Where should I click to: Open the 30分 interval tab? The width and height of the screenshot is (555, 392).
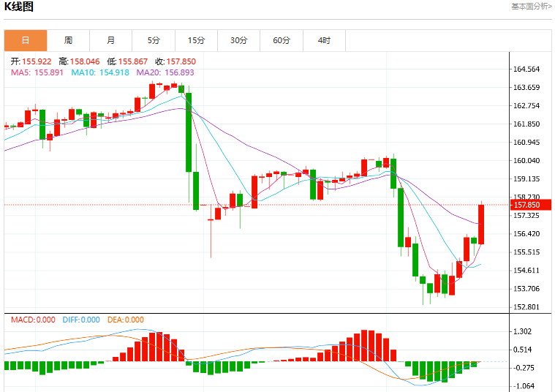(239, 40)
